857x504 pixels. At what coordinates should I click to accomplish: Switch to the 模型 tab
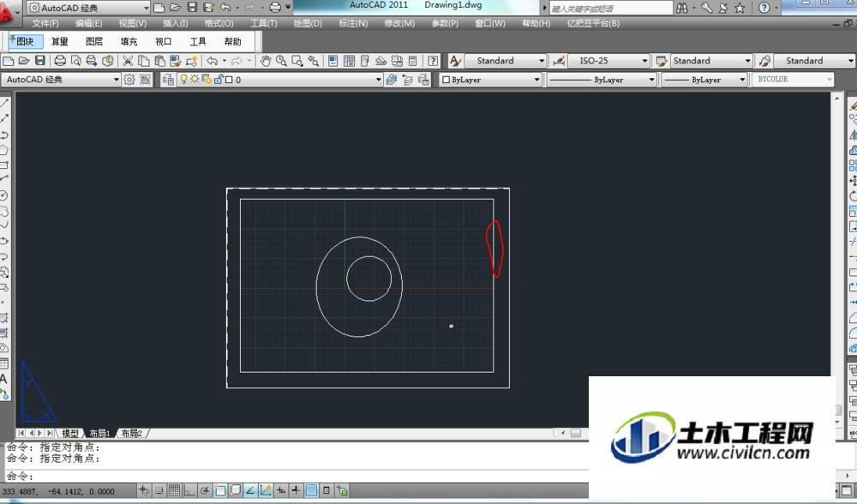(x=70, y=433)
